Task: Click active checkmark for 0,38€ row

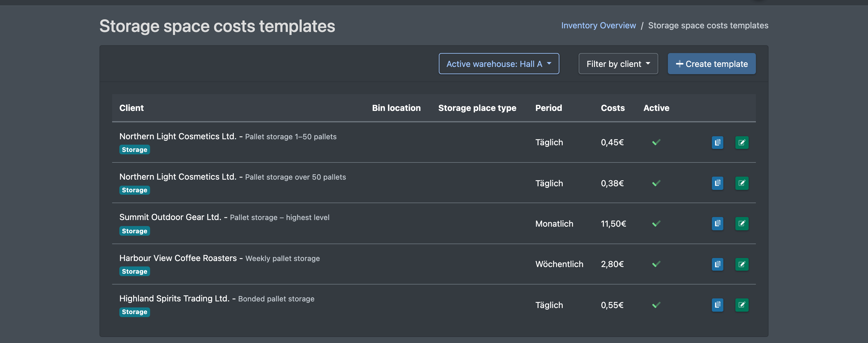Action: [x=656, y=183]
